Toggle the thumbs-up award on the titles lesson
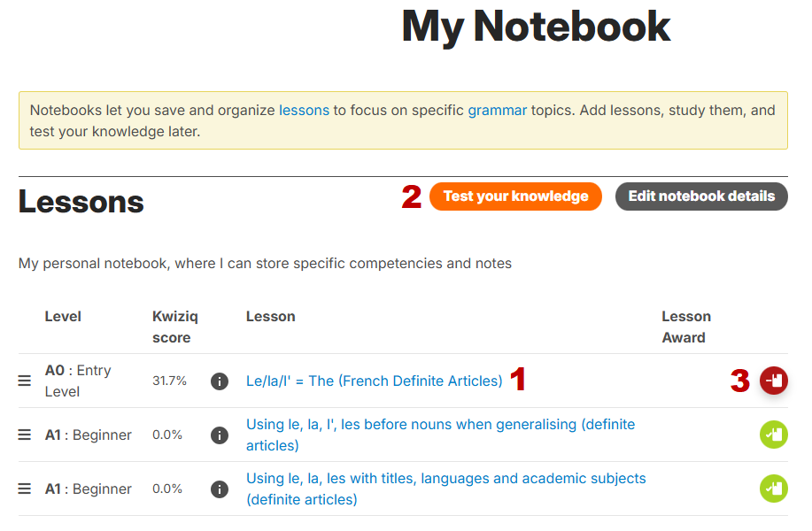 [773, 489]
